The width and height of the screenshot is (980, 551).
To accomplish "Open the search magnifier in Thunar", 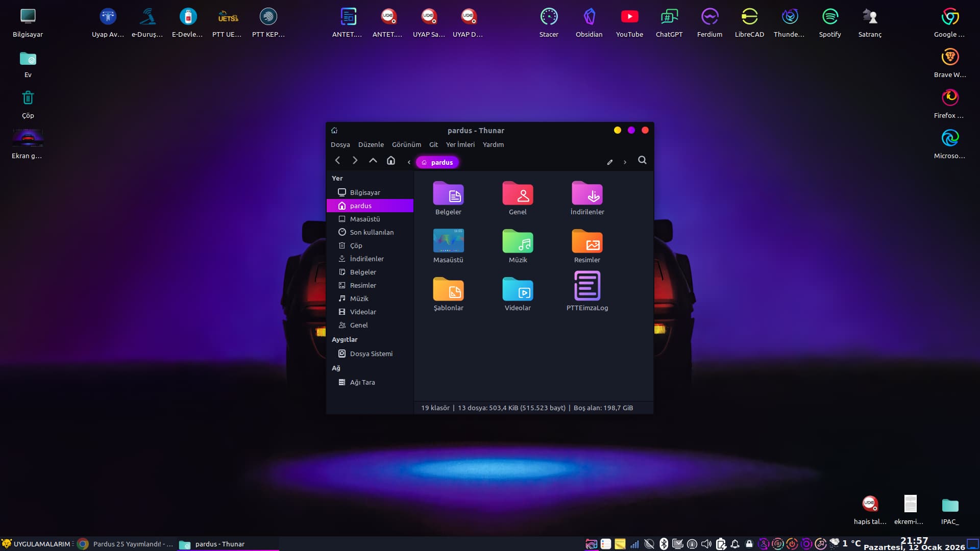I will pos(642,160).
